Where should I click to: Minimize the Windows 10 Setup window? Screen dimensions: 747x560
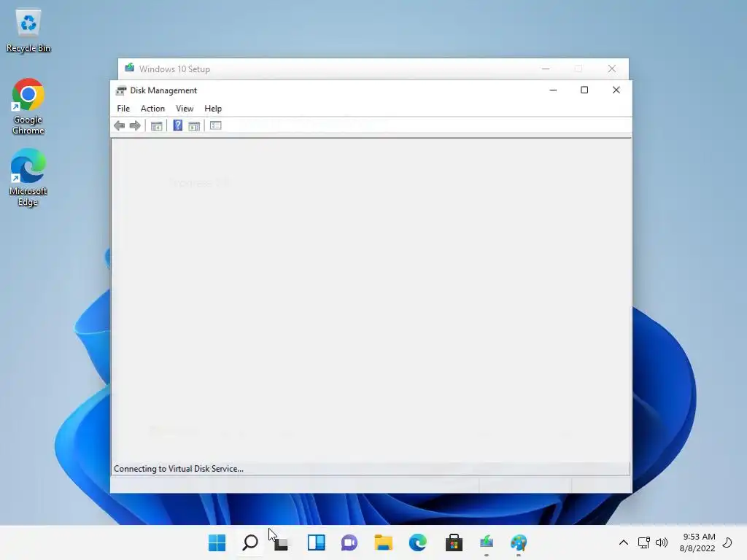tap(546, 69)
